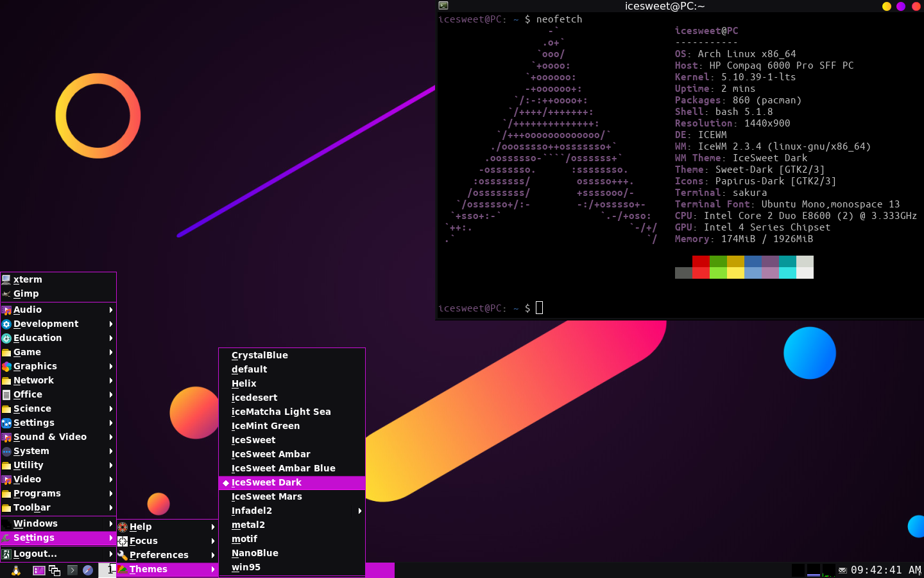Screen dimensions: 924x578
Task: Expand the Game submenu arrow
Action: [111, 352]
